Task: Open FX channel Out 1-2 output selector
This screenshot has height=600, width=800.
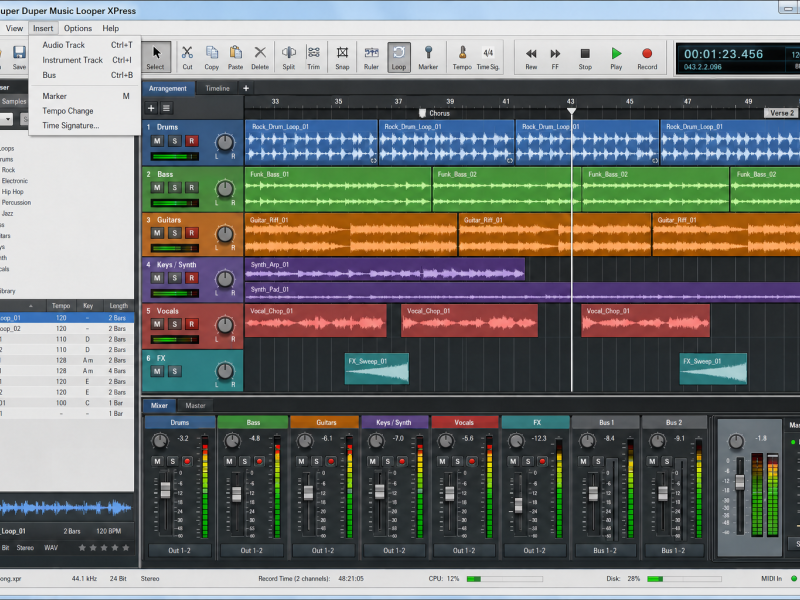Action: click(x=534, y=551)
